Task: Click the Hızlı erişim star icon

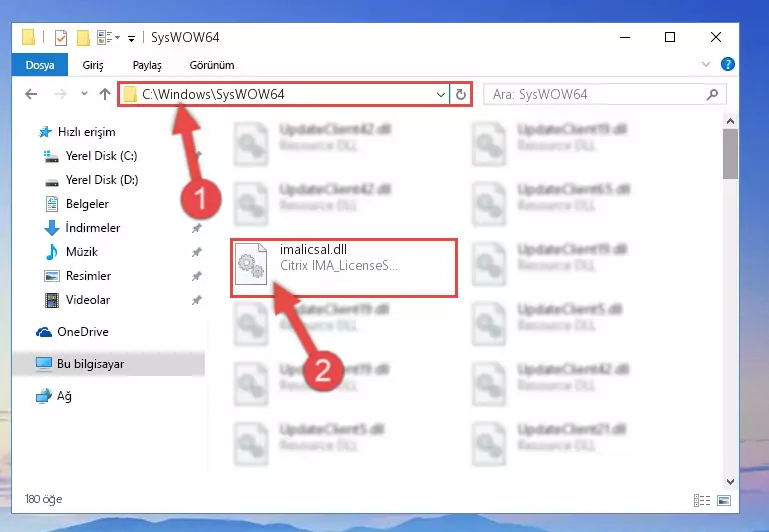Action: click(x=45, y=132)
